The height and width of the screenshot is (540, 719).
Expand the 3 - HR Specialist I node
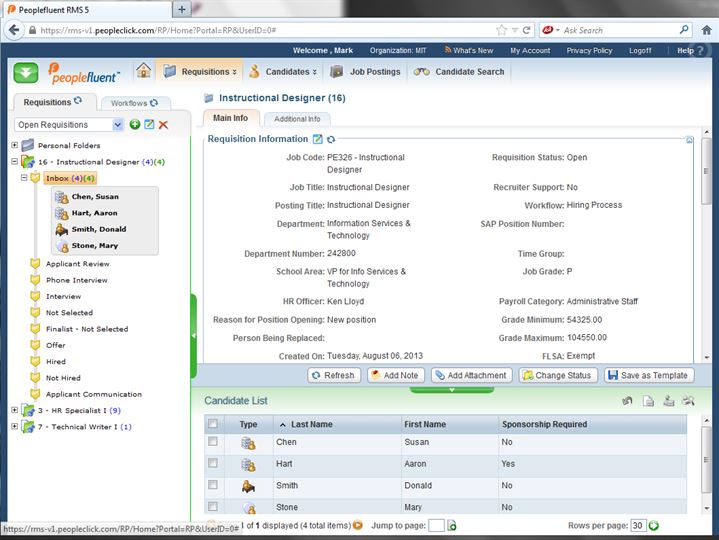coord(15,410)
